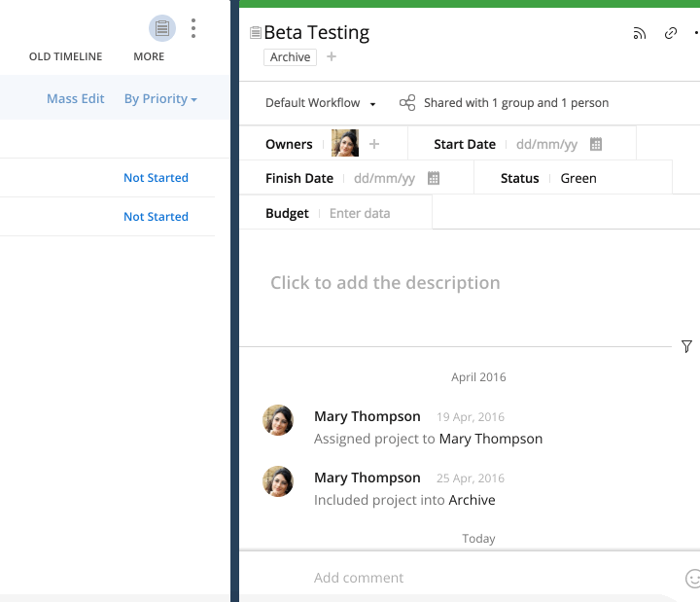Image resolution: width=700 pixels, height=602 pixels.
Task: Open the Start Date calendar picker
Action: point(596,144)
